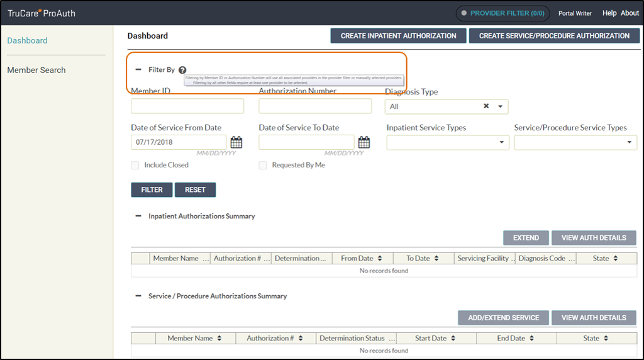This screenshot has height=360, width=644.
Task: Sort service table by Member Name
Action: click(x=219, y=339)
